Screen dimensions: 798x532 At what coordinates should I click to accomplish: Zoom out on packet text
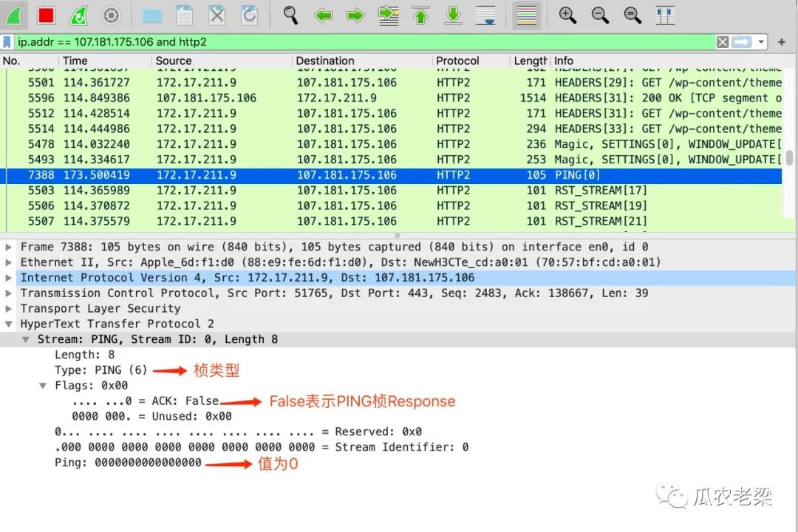tap(600, 16)
